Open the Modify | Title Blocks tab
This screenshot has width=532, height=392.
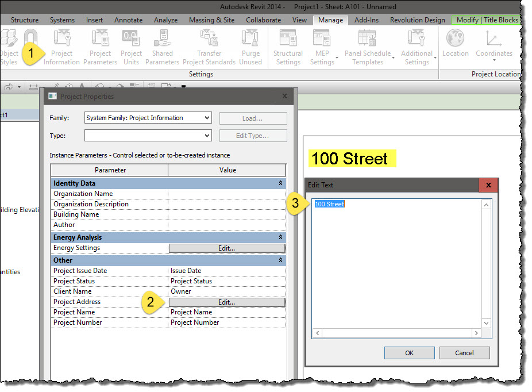click(487, 20)
